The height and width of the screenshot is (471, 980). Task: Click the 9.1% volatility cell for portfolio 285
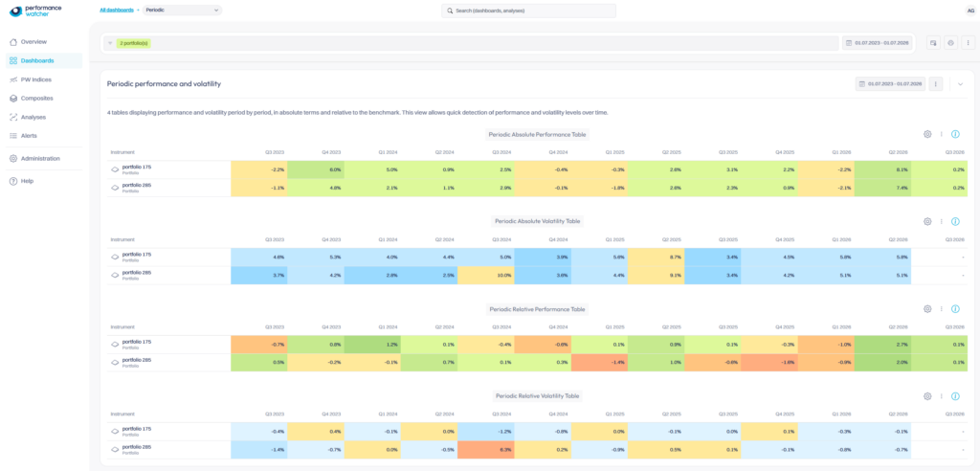click(x=656, y=275)
